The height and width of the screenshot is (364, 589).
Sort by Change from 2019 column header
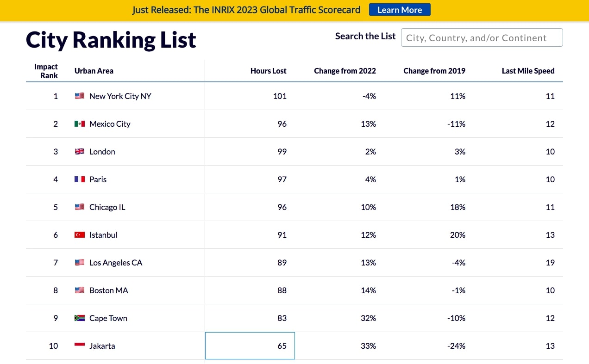[434, 71]
